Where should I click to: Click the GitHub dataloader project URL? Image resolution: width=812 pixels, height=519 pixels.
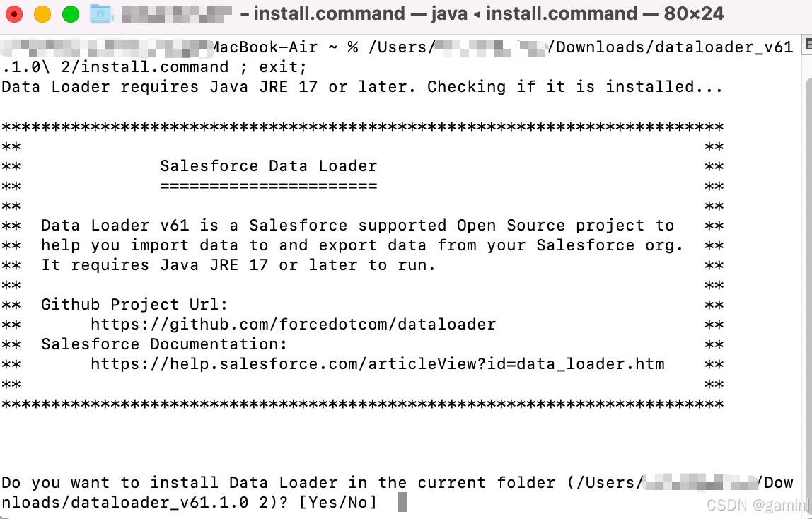pos(294,324)
